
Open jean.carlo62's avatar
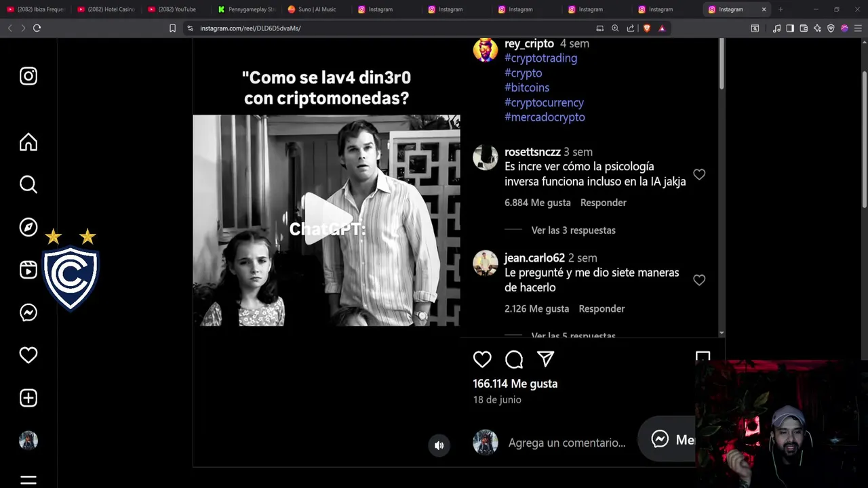[485, 263]
